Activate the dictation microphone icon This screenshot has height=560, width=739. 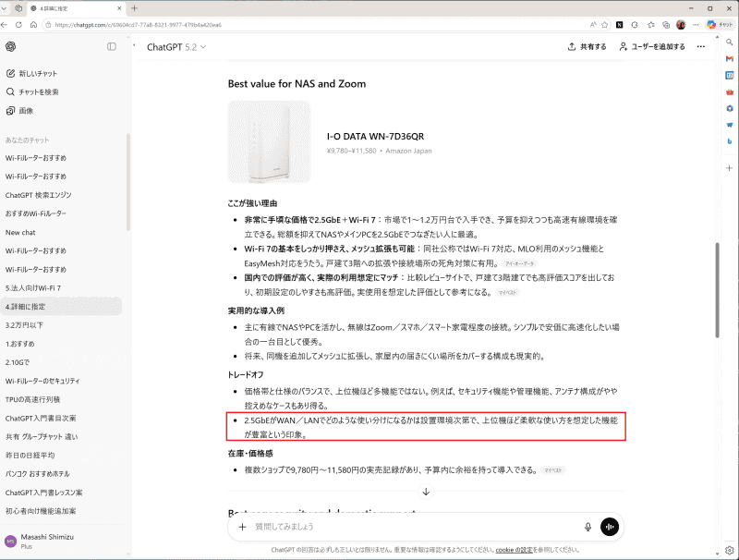(x=587, y=528)
